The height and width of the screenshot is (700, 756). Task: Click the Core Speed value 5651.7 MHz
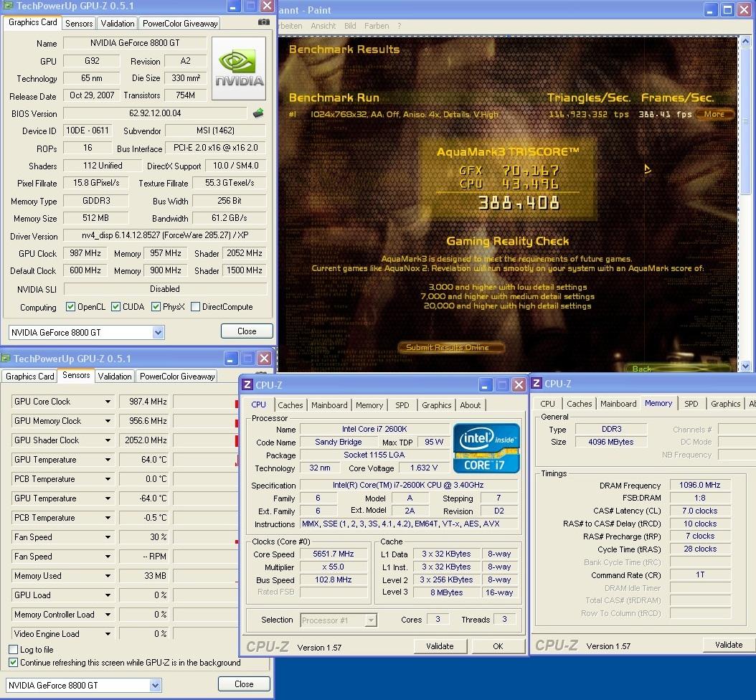click(333, 554)
